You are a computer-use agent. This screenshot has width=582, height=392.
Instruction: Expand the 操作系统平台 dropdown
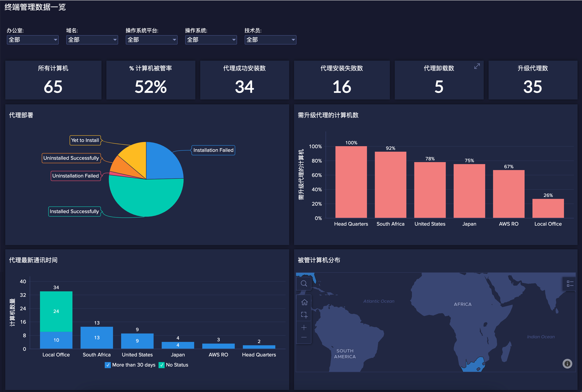point(151,40)
